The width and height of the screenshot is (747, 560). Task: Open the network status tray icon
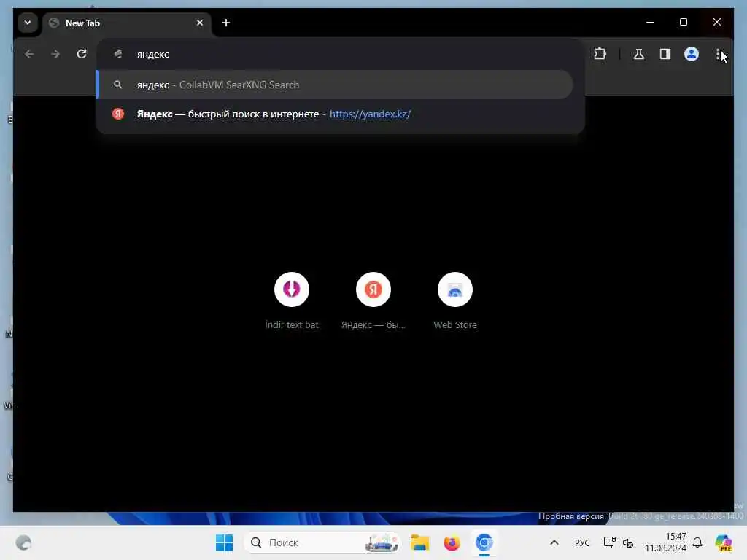pyautogui.click(x=609, y=542)
